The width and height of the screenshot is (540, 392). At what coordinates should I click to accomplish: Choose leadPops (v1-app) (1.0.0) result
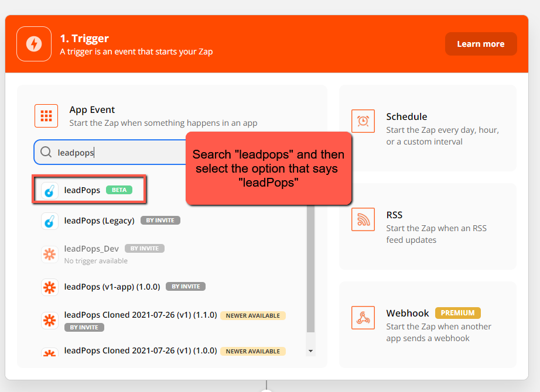tap(112, 287)
